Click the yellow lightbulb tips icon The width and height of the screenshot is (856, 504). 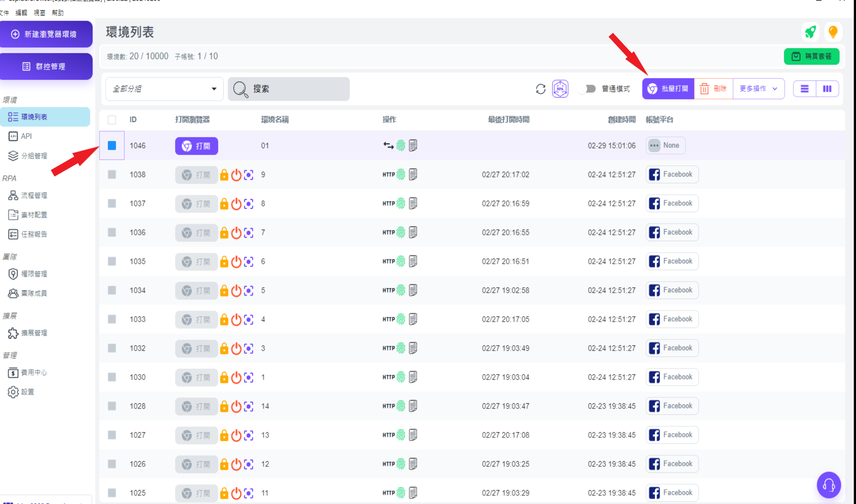click(833, 32)
